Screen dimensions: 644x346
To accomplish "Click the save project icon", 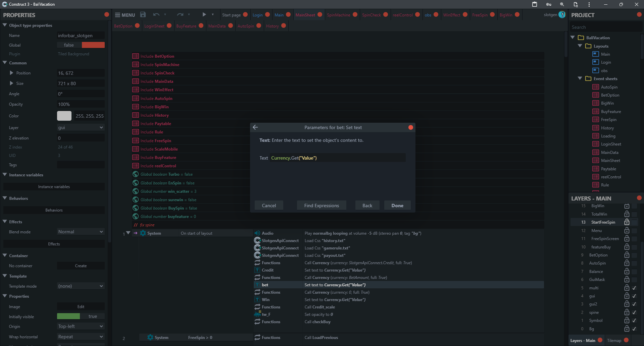I will 143,14.
